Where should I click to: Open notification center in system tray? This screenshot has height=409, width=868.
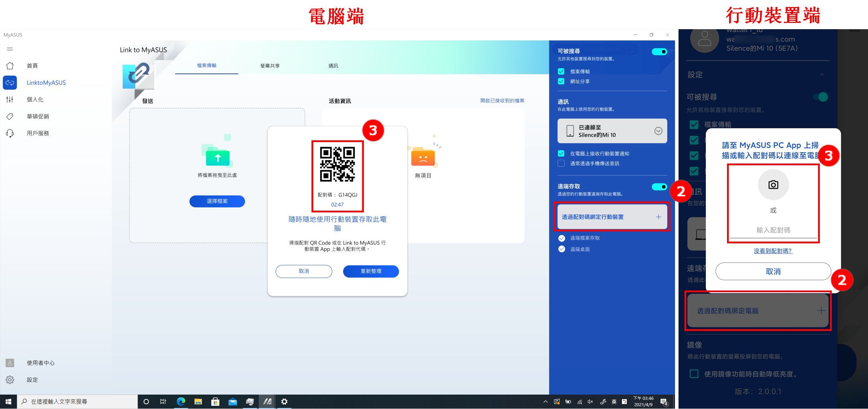click(664, 402)
